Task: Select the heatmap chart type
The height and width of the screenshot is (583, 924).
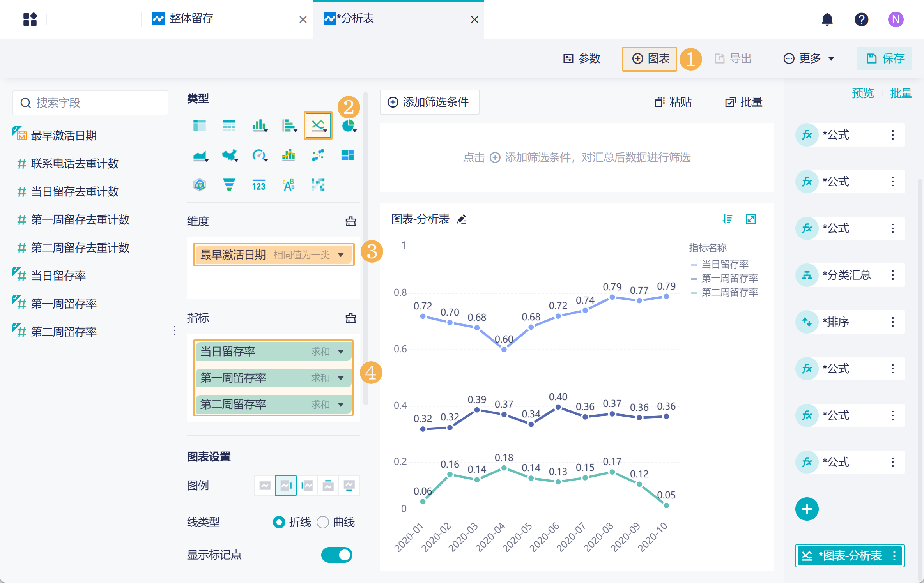Action: [318, 185]
